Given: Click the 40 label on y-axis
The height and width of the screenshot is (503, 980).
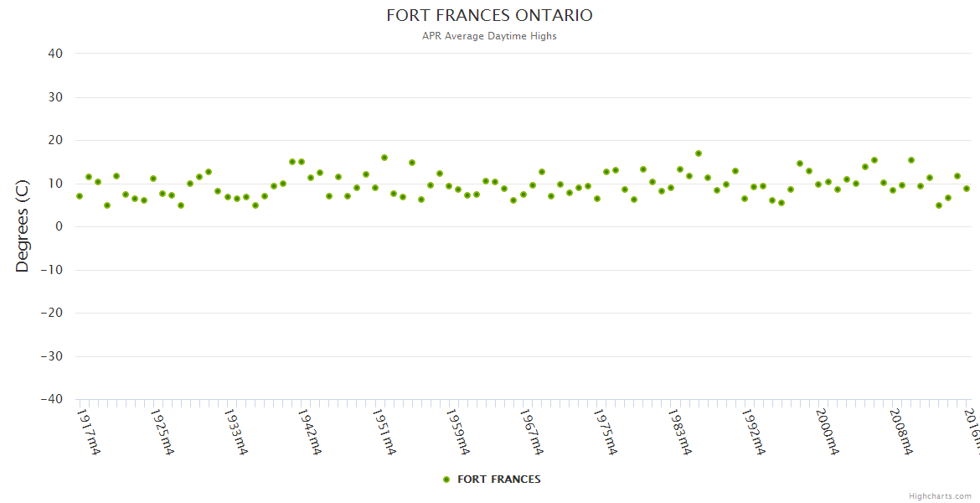Looking at the screenshot, I should click(55, 54).
